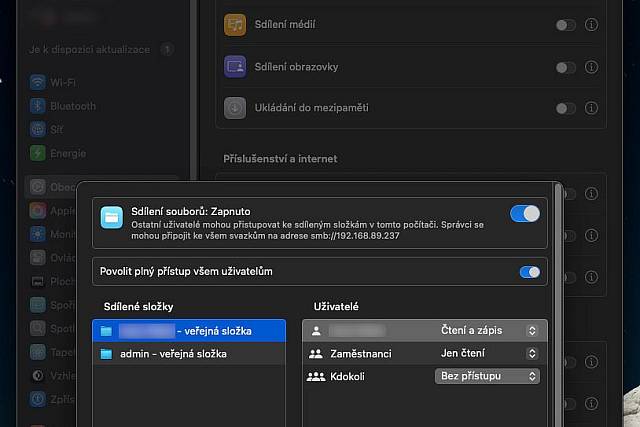The height and width of the screenshot is (427, 640).
Task: Open info for Sdílení médií
Action: [x=591, y=25]
